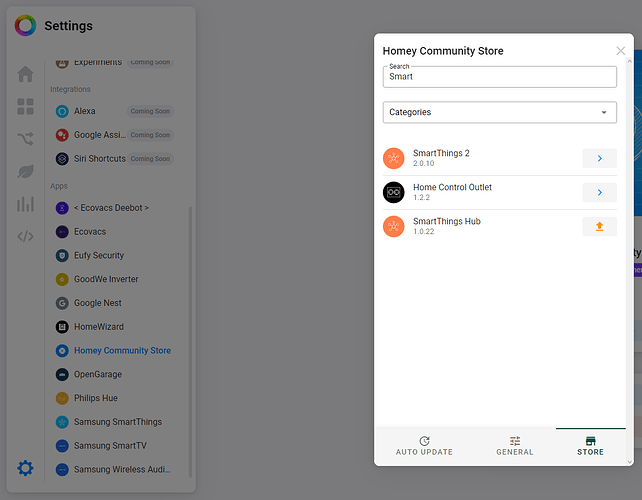Click the Homey Community Store sidebar icon
The width and height of the screenshot is (642, 500).
pyautogui.click(x=62, y=351)
